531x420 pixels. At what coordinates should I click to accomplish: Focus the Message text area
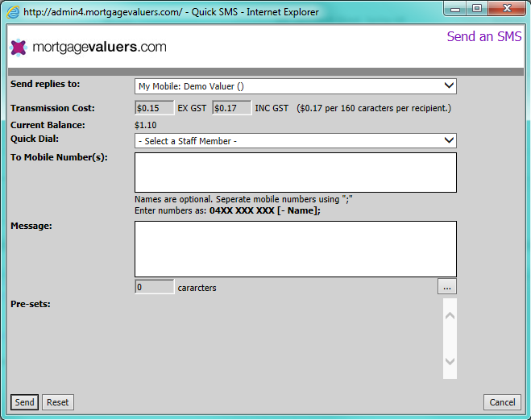coord(295,249)
